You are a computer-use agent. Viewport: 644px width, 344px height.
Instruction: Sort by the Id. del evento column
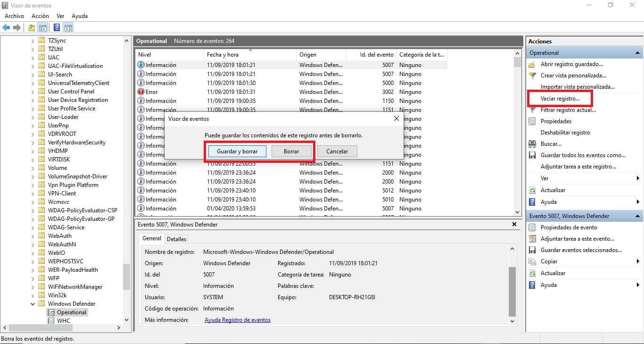tap(371, 55)
